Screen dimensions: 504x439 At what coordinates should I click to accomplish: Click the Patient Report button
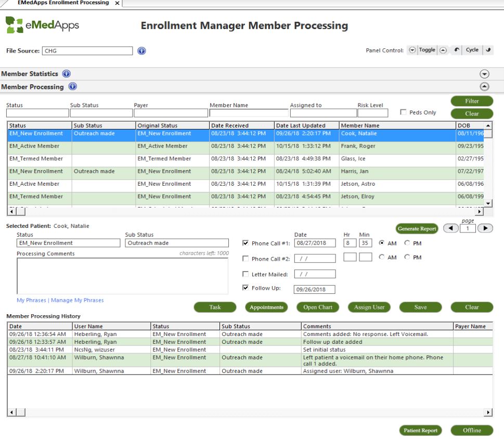(x=420, y=430)
